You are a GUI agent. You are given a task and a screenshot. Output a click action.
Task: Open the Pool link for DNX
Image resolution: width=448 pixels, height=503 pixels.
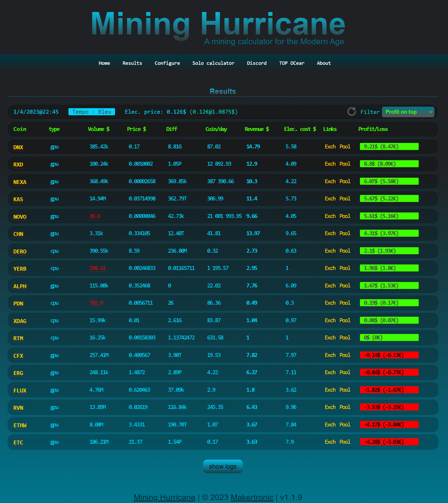pyautogui.click(x=345, y=147)
